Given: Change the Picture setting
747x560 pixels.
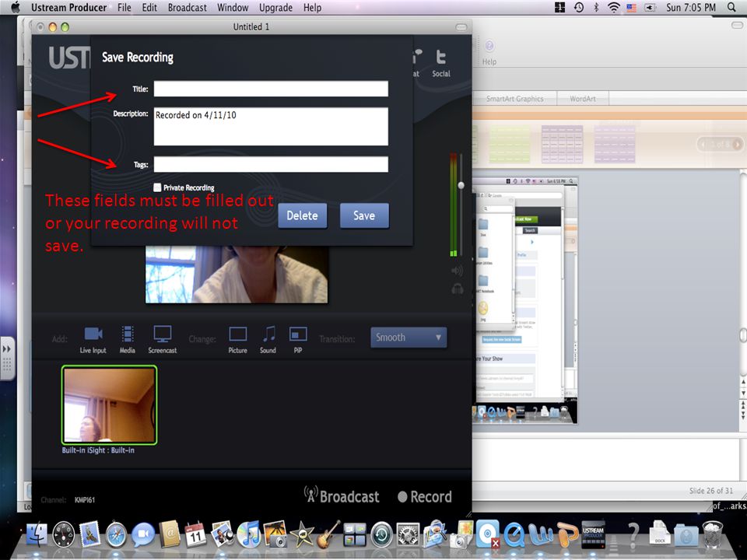Looking at the screenshot, I should click(x=238, y=339).
